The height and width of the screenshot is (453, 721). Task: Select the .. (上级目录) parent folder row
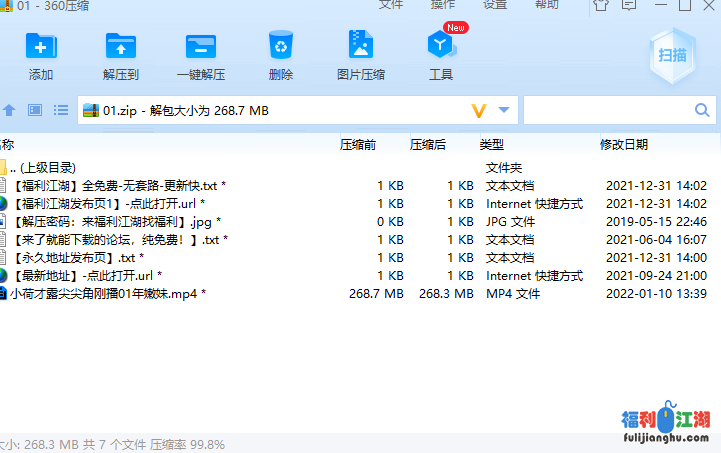click(x=42, y=167)
